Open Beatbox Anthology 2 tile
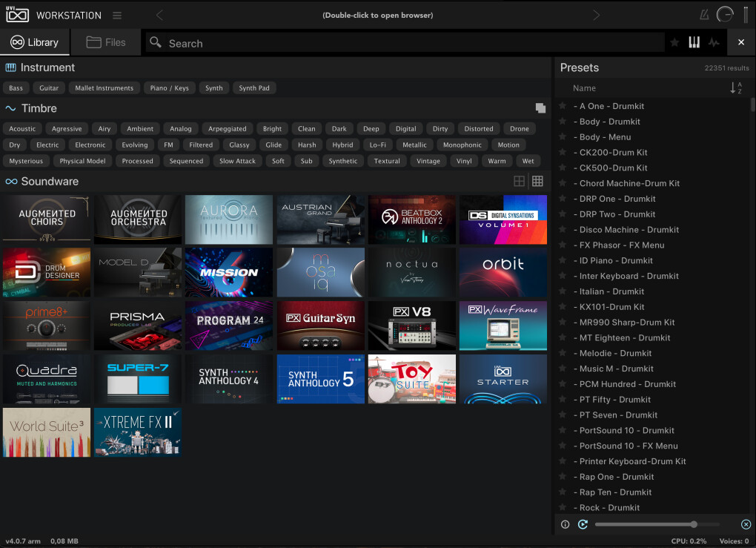 click(412, 219)
